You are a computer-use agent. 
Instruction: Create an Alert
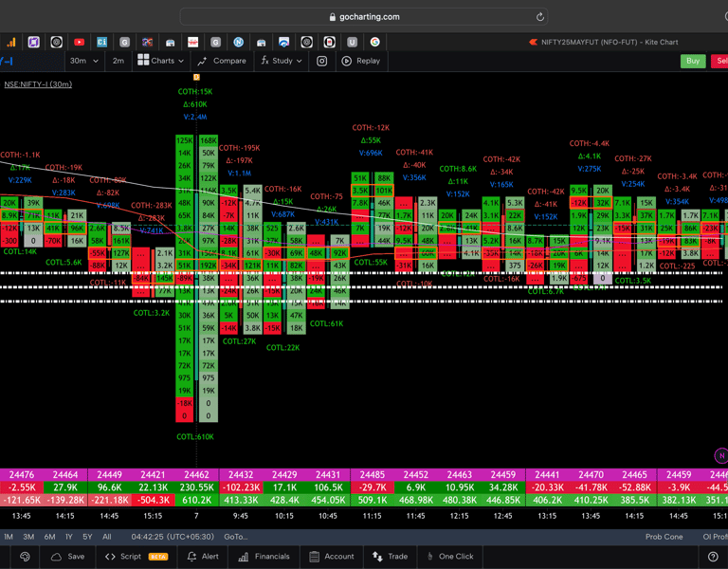203,557
